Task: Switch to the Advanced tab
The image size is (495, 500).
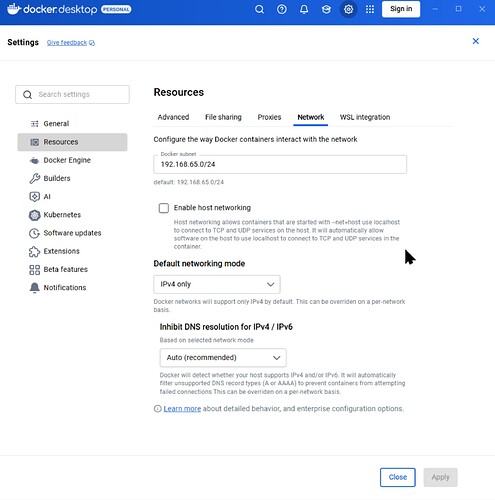Action: pyautogui.click(x=173, y=117)
